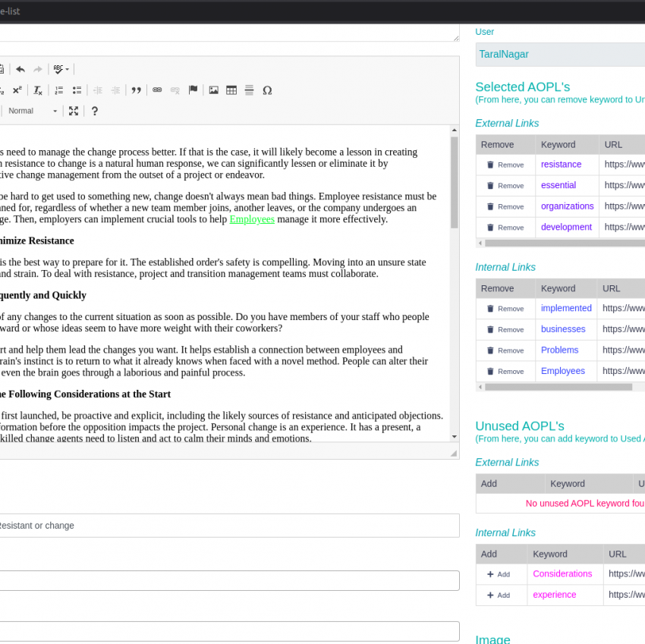The height and width of the screenshot is (644, 645).
Task: Click the increase indent icon
Action: point(115,90)
